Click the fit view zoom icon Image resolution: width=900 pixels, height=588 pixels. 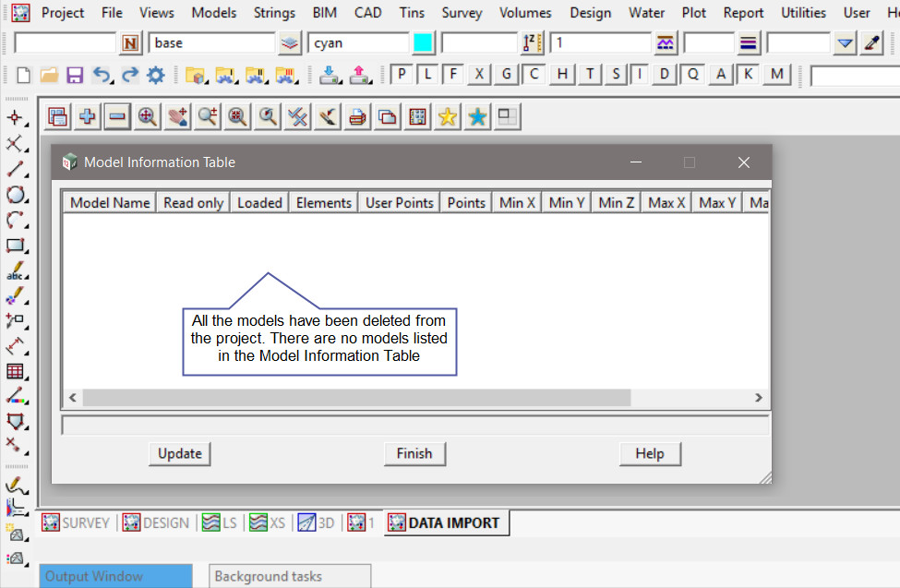point(148,117)
